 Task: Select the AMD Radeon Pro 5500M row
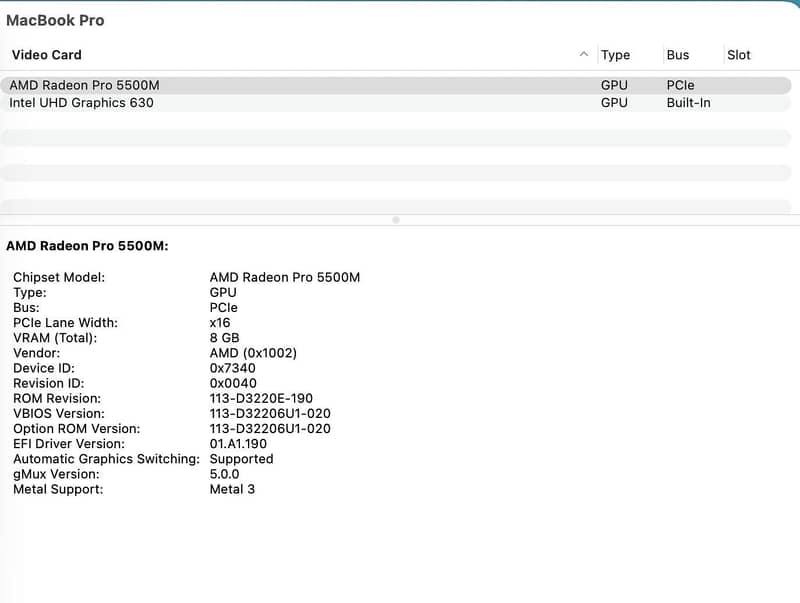[396, 85]
